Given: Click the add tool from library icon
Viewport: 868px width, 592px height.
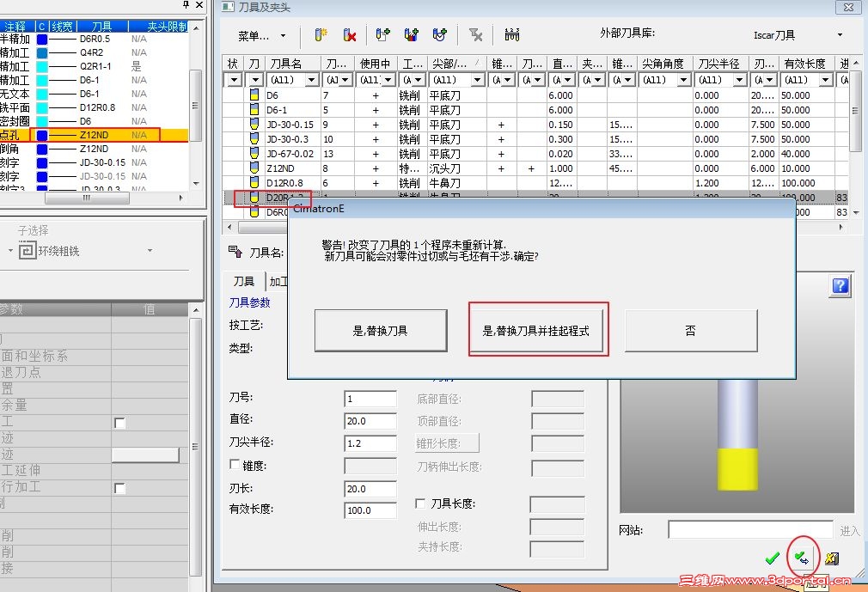Looking at the screenshot, I should point(382,35).
